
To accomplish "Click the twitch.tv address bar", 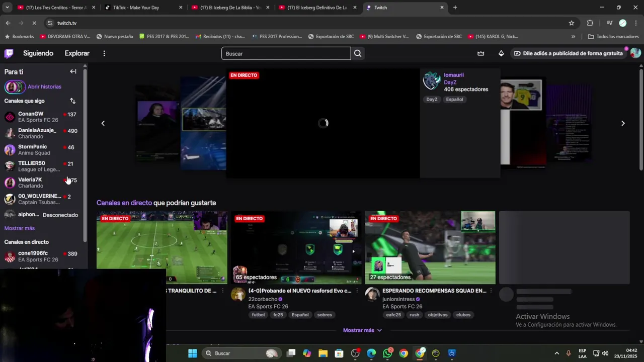I will click(x=307, y=23).
